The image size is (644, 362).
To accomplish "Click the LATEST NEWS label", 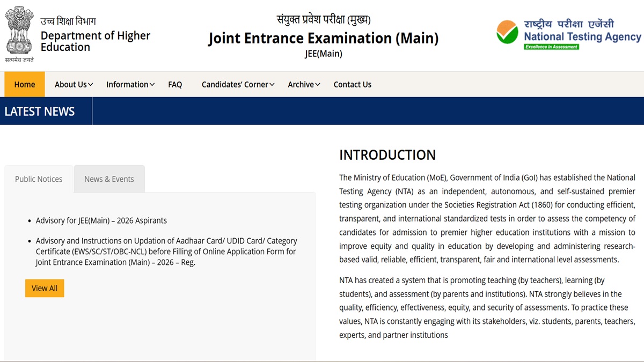I will (x=40, y=112).
